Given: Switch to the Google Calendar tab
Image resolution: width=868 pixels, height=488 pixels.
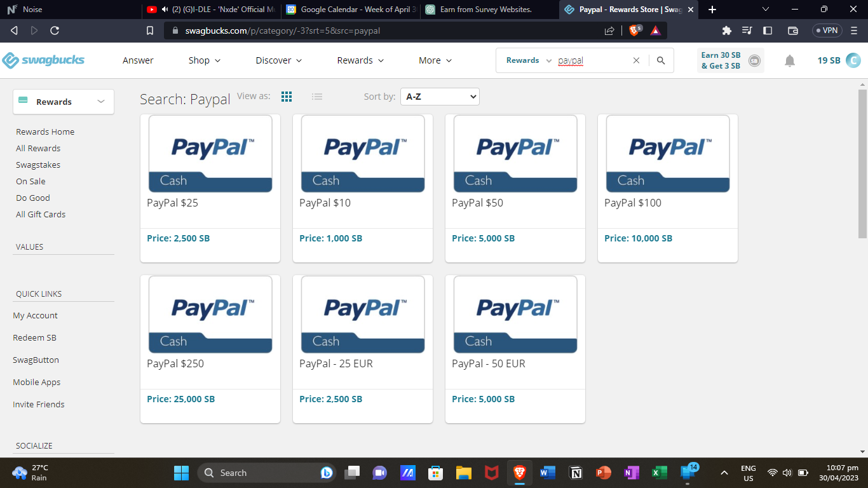Looking at the screenshot, I should pyautogui.click(x=349, y=10).
